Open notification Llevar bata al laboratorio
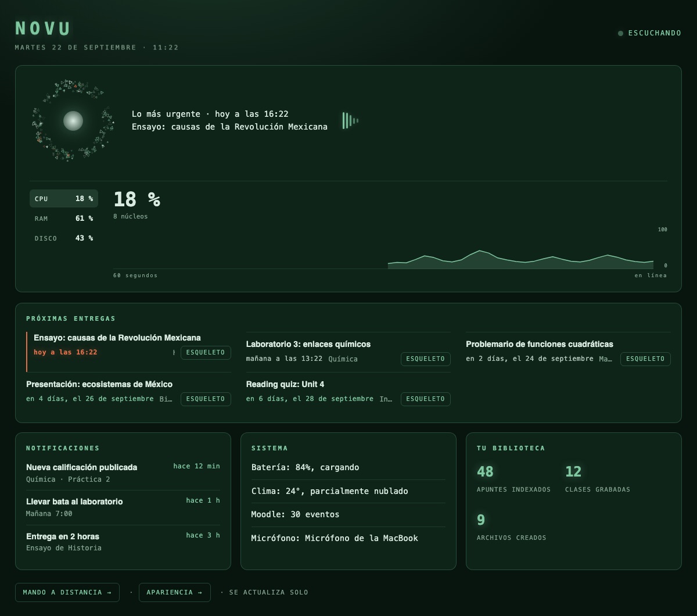 123,507
